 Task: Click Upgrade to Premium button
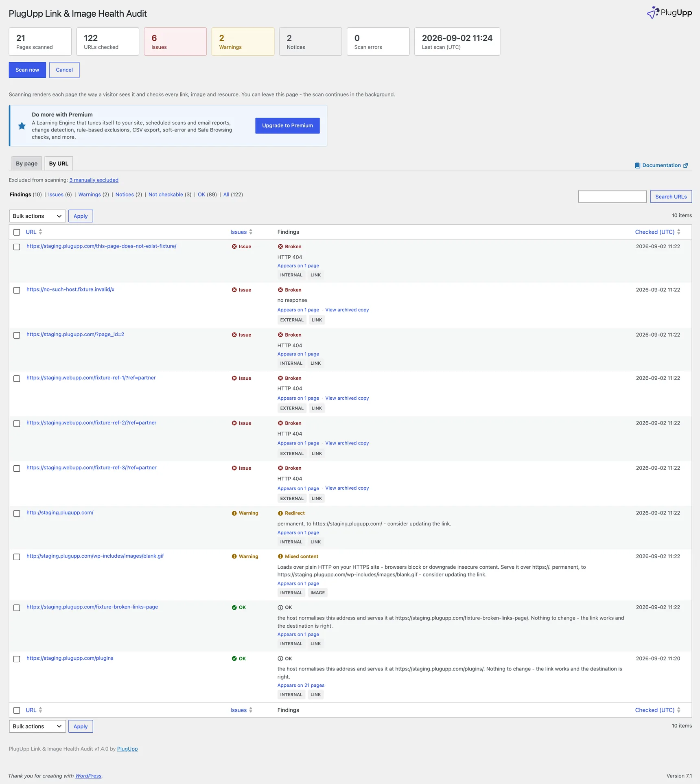(287, 126)
